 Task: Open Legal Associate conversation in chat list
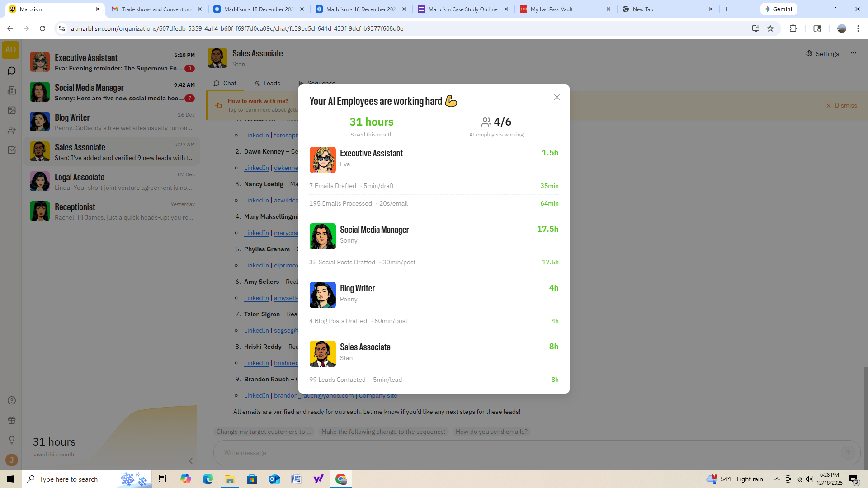[x=112, y=182]
